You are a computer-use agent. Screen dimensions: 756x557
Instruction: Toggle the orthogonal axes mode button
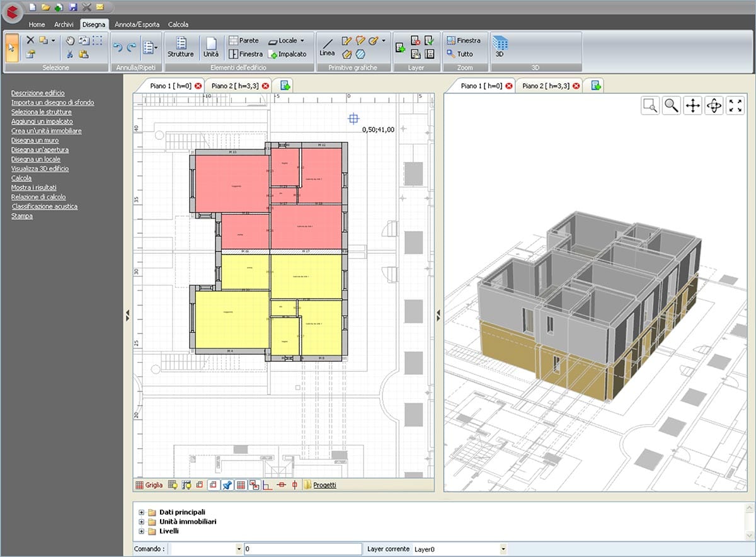pyautogui.click(x=268, y=485)
